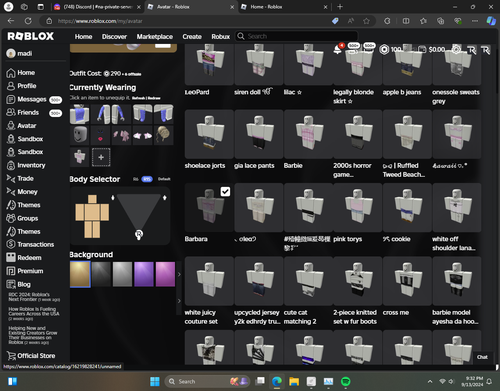Image resolution: width=500 pixels, height=391 pixels.
Task: Choose the purple background swatch
Action: (x=144, y=274)
